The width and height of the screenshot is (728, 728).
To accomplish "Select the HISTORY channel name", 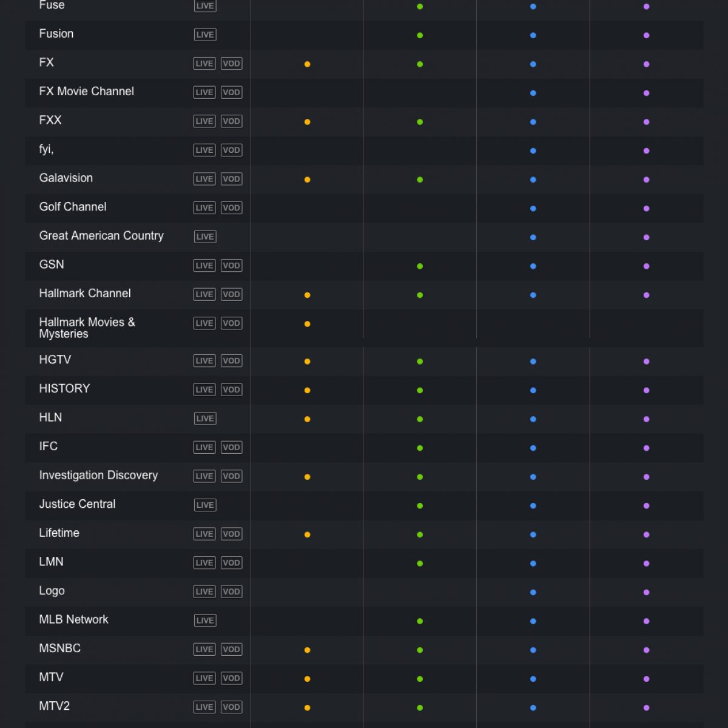I will coord(64,389).
